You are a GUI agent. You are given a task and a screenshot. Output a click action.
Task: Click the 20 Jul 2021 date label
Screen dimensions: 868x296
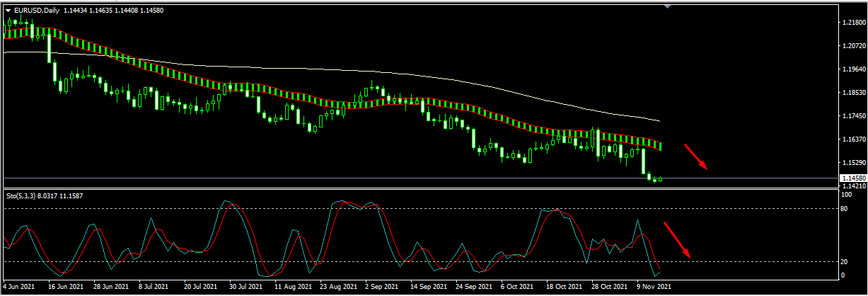[x=199, y=288]
